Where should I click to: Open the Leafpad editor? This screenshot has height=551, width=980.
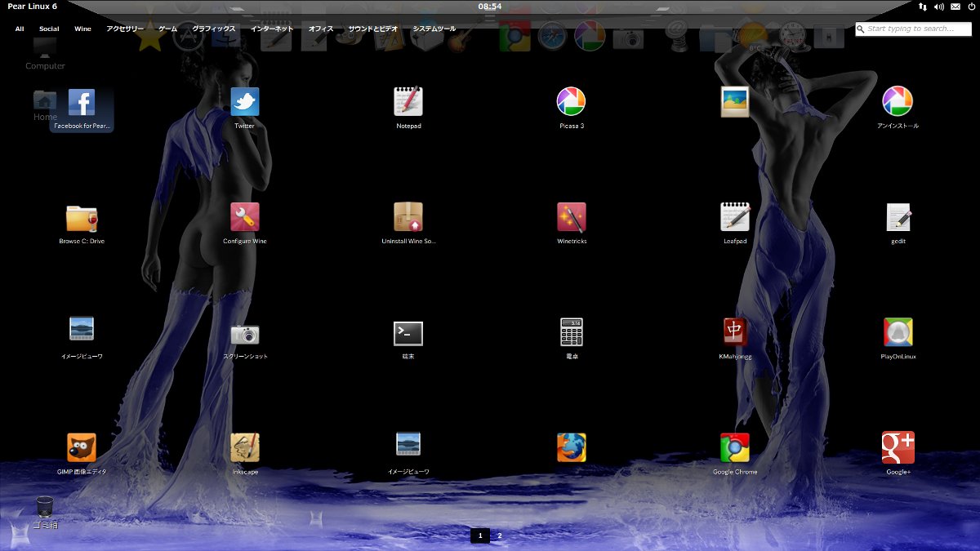tap(735, 217)
